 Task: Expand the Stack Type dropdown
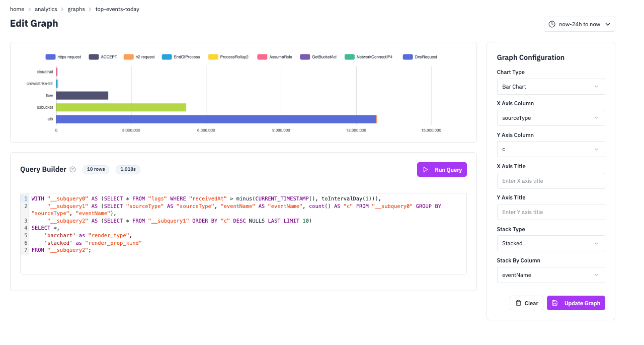pos(550,243)
